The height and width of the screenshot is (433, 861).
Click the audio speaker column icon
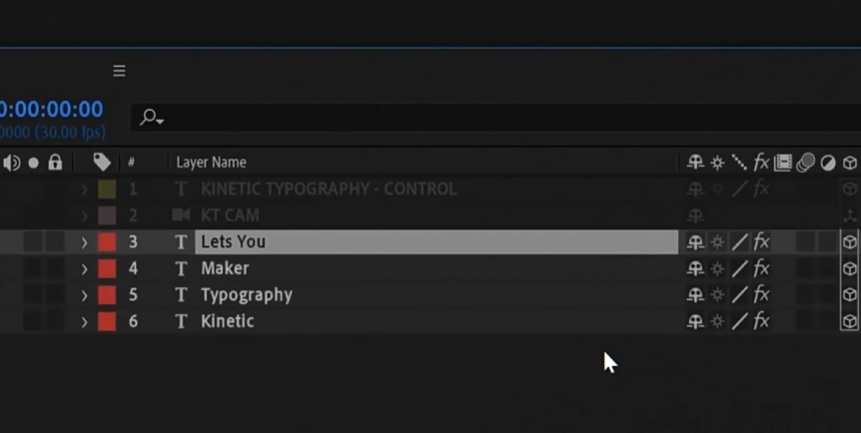pos(12,162)
